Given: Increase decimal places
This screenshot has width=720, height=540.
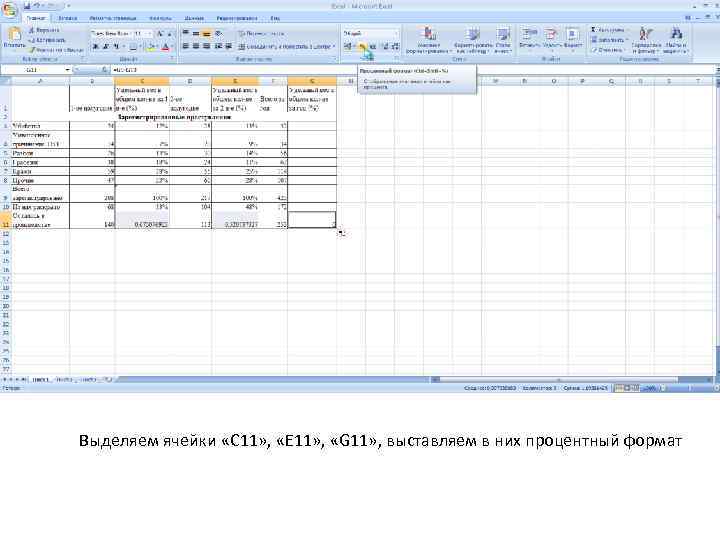Looking at the screenshot, I should 386,46.
